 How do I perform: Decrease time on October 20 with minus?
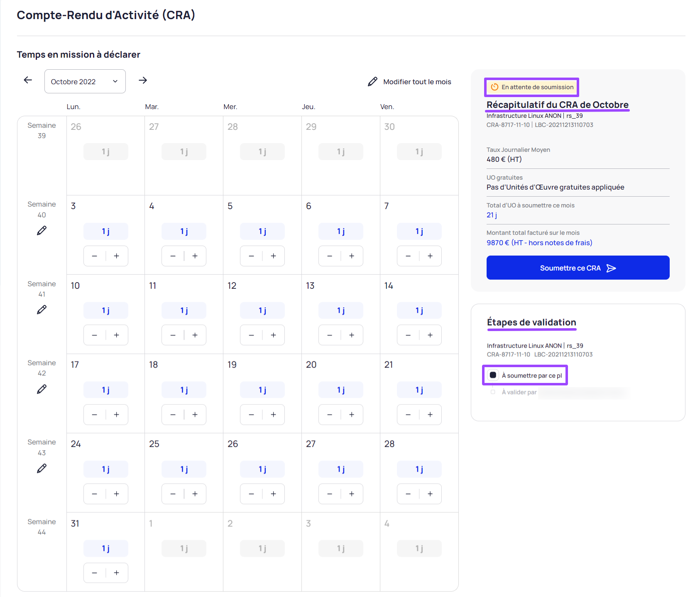pos(330,414)
